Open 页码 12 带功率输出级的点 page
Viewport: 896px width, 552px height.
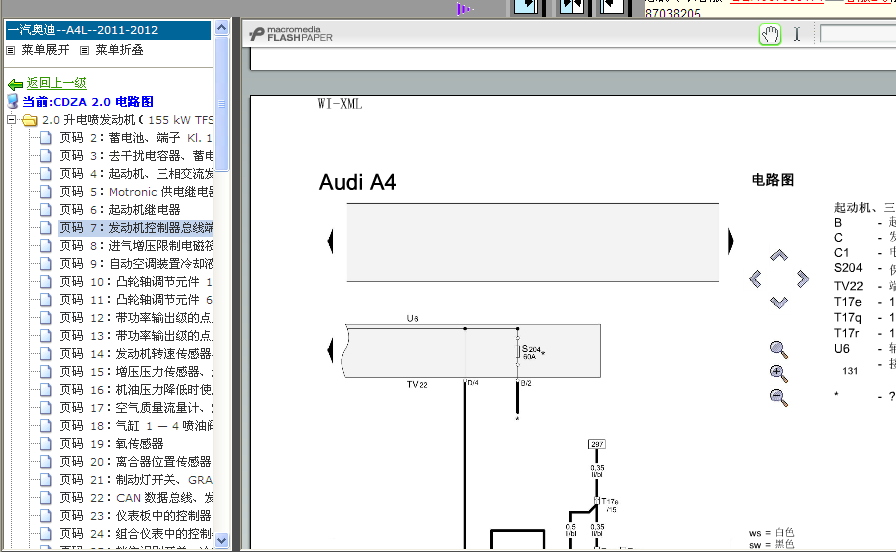pyautogui.click(x=136, y=318)
